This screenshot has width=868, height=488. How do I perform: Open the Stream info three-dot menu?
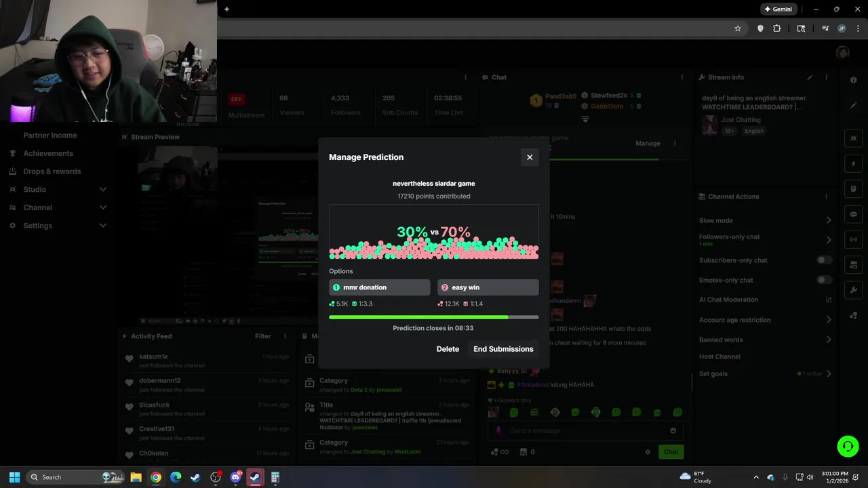click(x=826, y=77)
